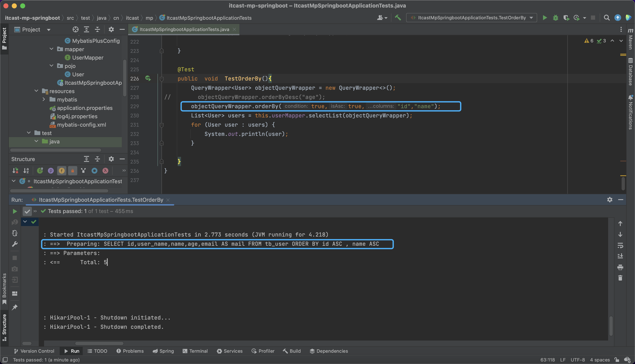Rerun tests with green play icon in Run panel

(x=15, y=211)
